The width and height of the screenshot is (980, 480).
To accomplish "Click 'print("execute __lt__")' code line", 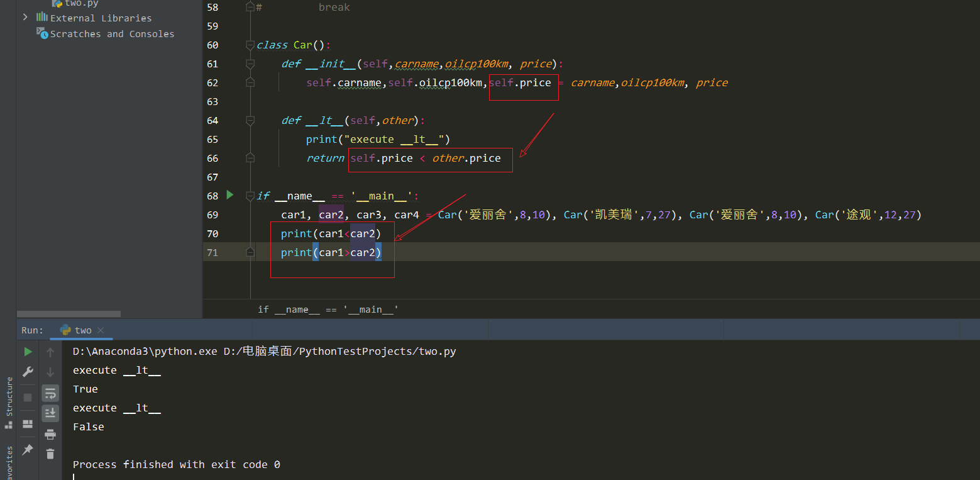I will 378,139.
